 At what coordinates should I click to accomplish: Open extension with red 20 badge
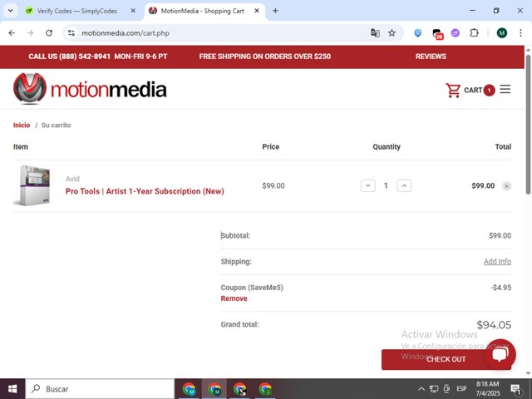click(x=437, y=33)
